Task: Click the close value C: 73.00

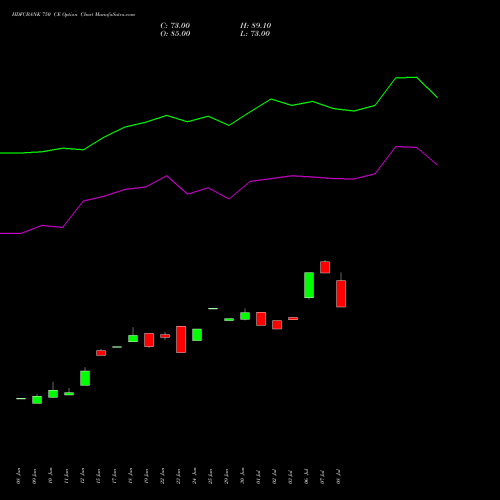Action: click(x=175, y=26)
